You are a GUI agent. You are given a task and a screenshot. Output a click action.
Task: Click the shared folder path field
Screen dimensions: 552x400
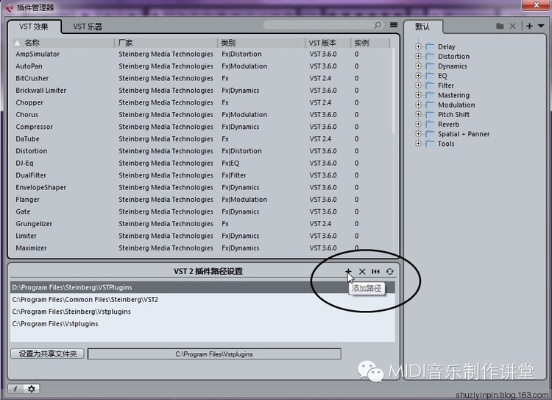click(x=214, y=354)
